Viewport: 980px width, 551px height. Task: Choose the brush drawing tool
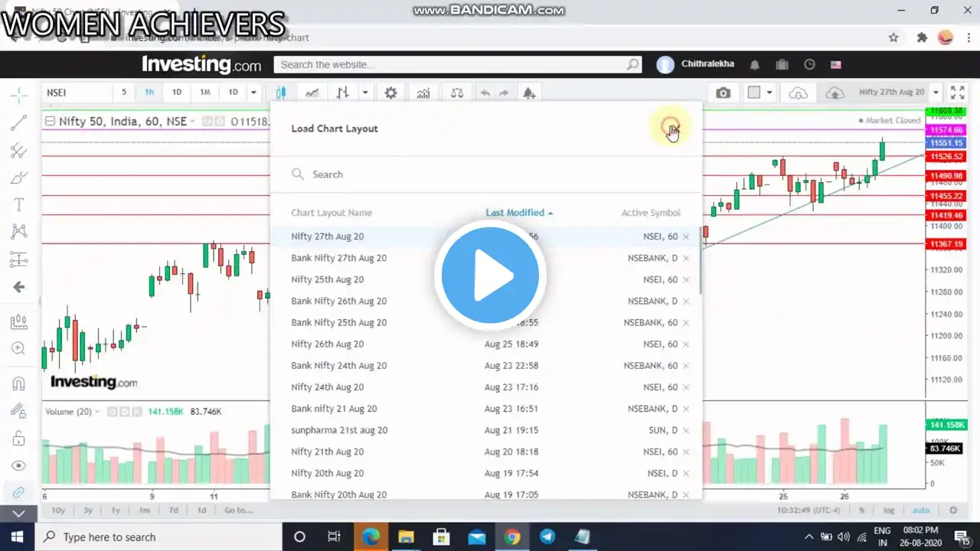(x=19, y=178)
